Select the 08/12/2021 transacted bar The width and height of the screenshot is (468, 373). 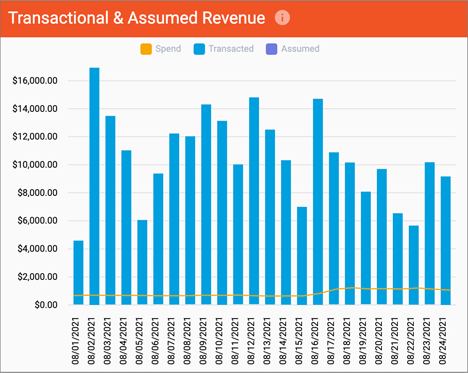(x=254, y=201)
